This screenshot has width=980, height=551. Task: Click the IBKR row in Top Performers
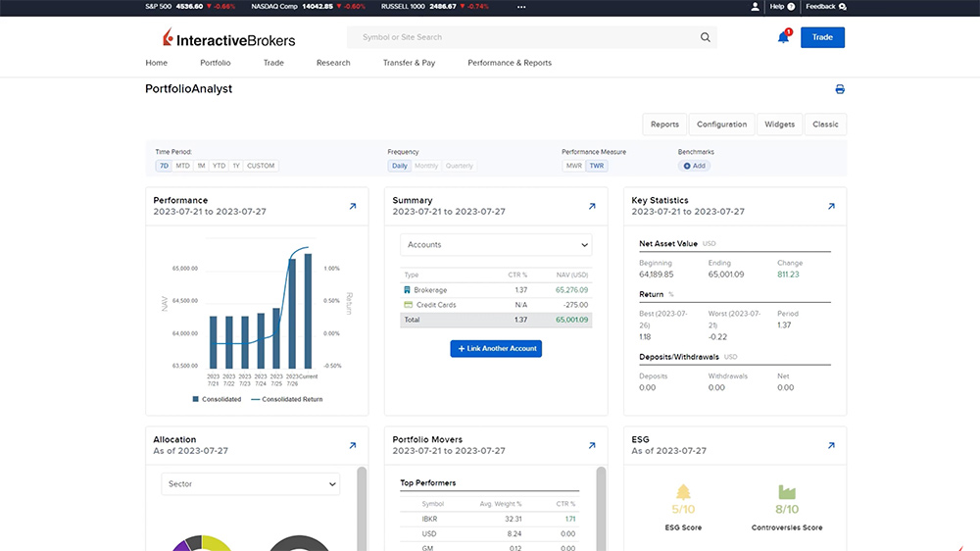490,519
